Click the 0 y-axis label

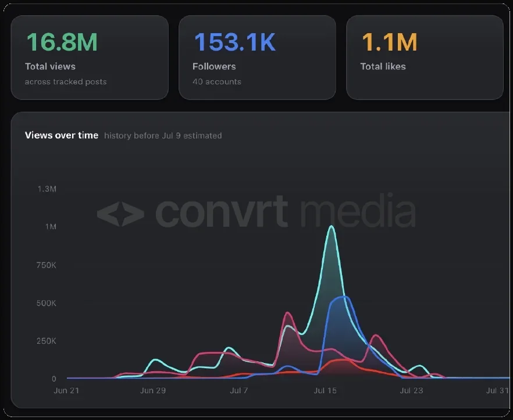coord(54,379)
